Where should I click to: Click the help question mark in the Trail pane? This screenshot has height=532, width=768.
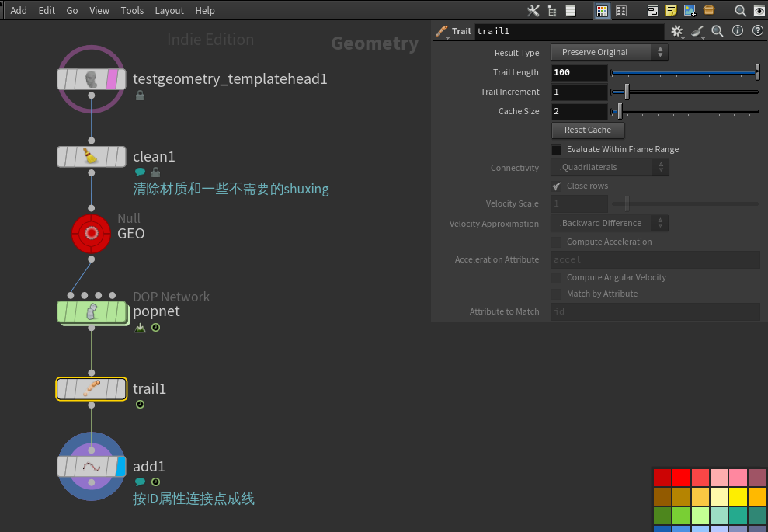coord(759,31)
